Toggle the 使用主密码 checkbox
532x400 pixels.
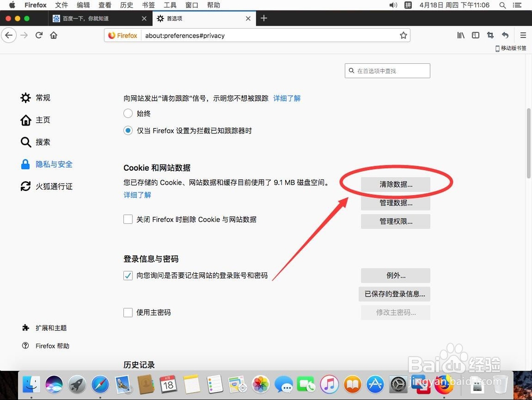click(128, 312)
